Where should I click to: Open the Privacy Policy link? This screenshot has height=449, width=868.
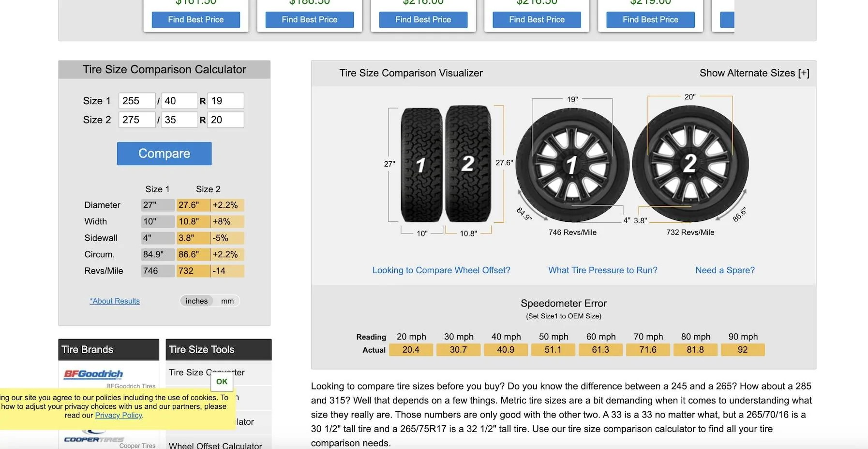tap(119, 415)
